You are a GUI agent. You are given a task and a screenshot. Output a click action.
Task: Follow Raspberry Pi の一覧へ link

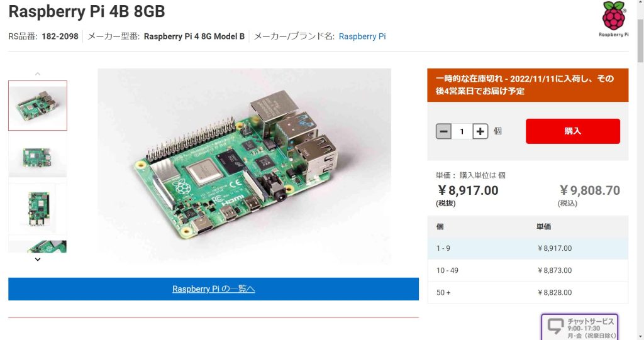[x=214, y=288]
